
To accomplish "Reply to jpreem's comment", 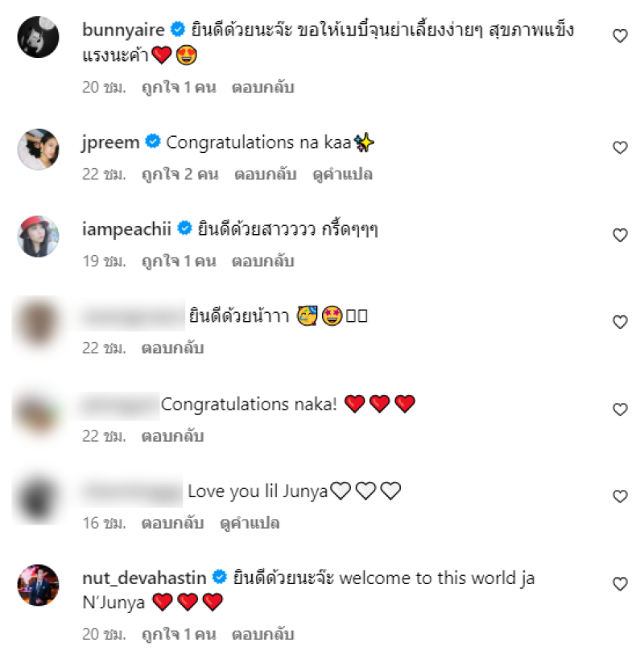I will tap(266, 174).
